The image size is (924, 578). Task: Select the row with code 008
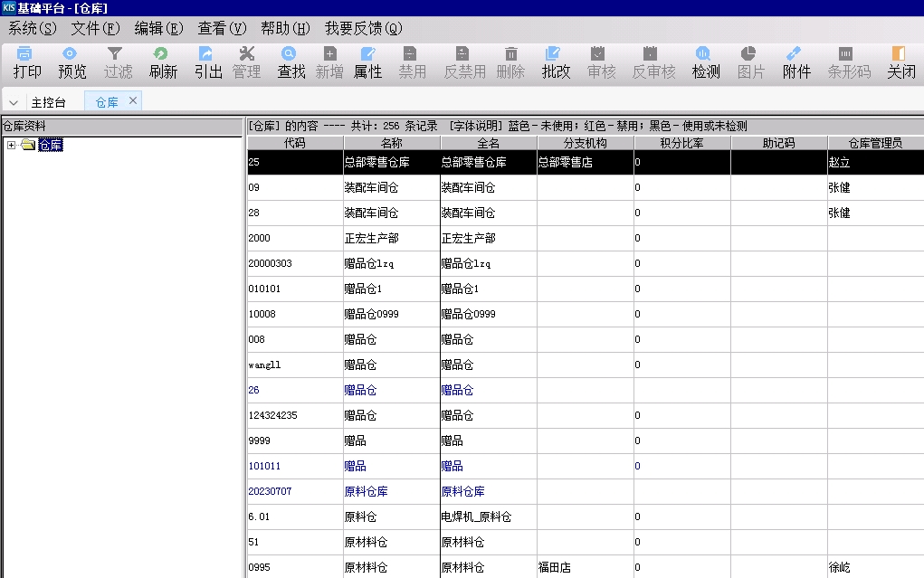(586, 339)
